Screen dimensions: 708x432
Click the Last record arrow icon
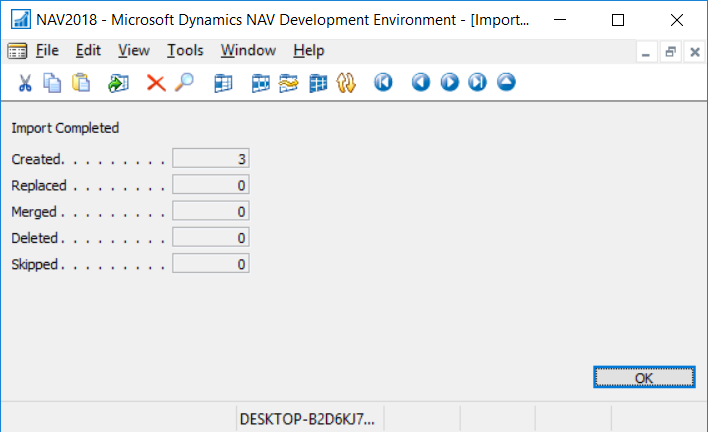click(x=477, y=84)
